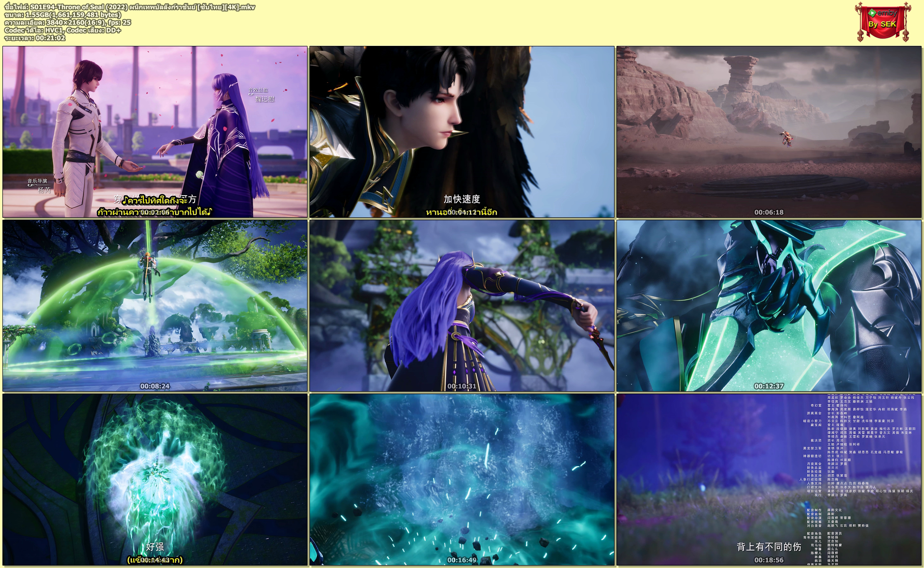Click the timestamp label 00:12:37
924x568 pixels.
[769, 386]
